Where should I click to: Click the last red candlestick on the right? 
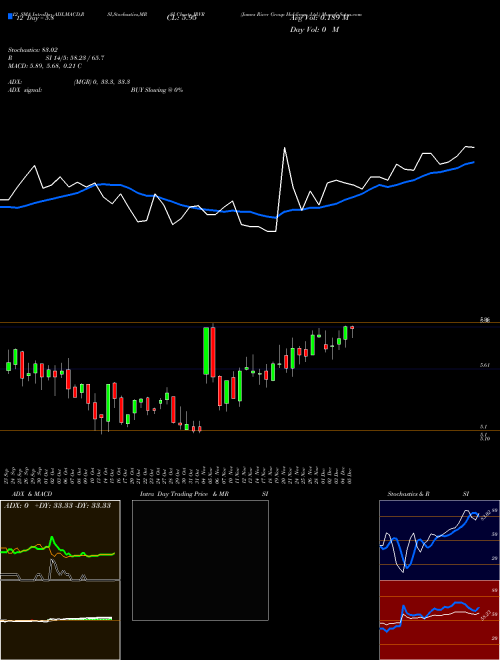tap(352, 327)
